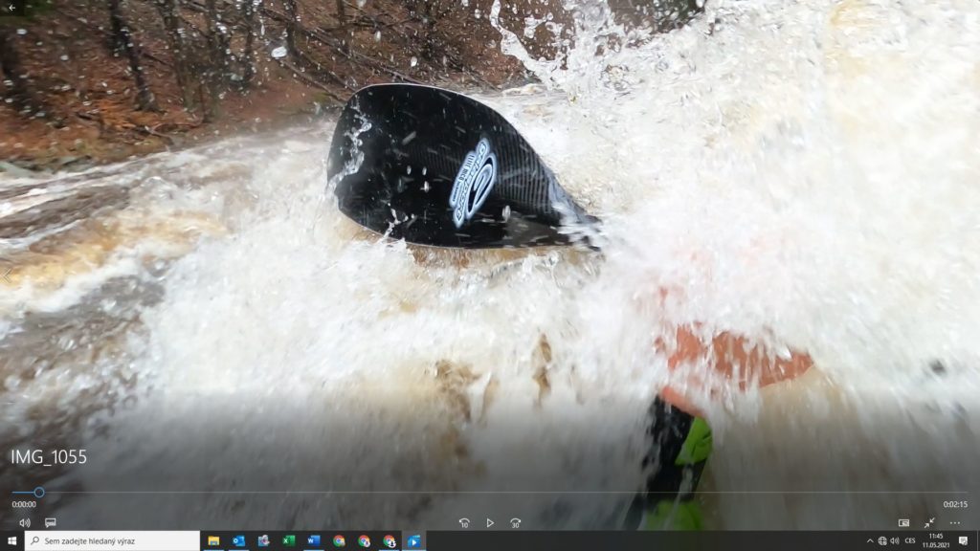Skip back 10 seconds
Screen dimensions: 980x551
pos(464,522)
